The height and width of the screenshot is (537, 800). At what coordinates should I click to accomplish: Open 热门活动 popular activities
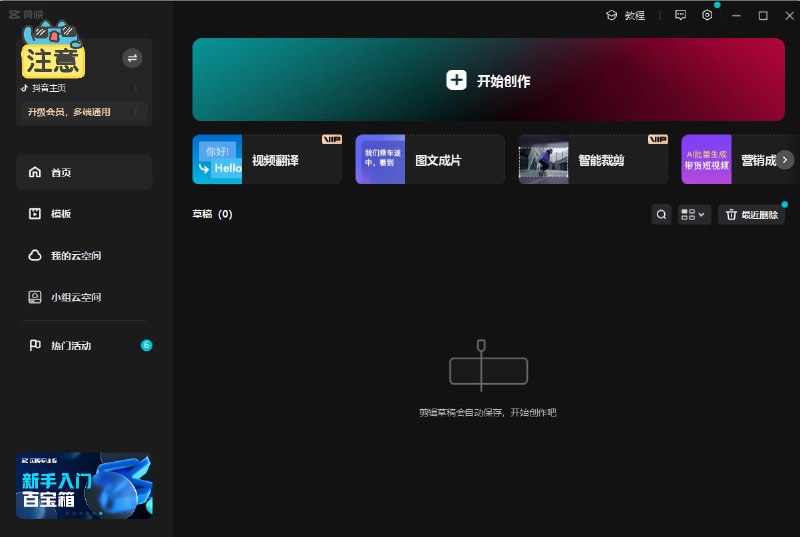tap(84, 345)
